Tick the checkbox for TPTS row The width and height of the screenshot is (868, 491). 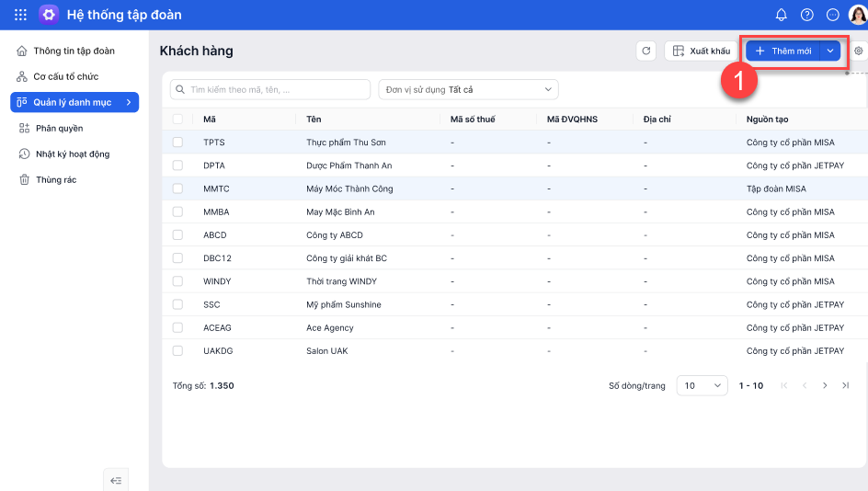(x=177, y=143)
